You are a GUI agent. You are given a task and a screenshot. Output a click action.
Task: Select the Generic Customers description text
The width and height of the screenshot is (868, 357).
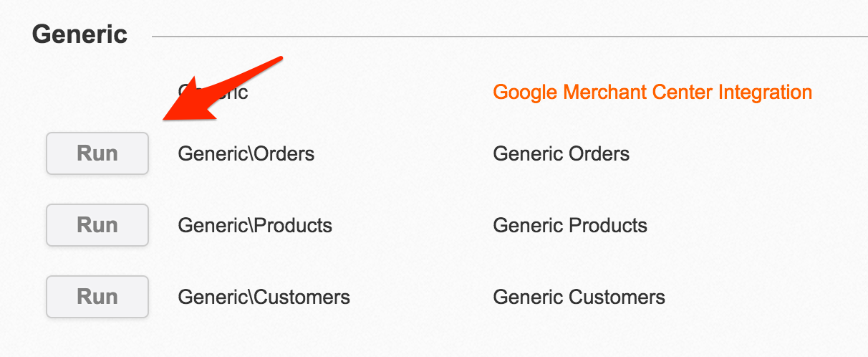pos(579,297)
